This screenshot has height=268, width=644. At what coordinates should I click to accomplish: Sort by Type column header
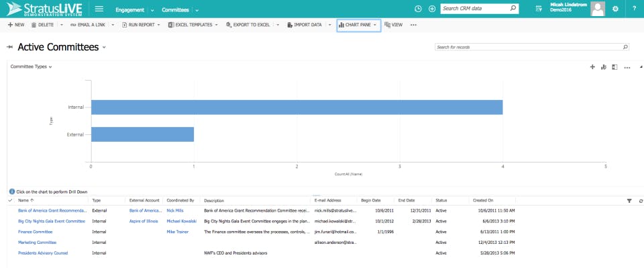tap(96, 201)
